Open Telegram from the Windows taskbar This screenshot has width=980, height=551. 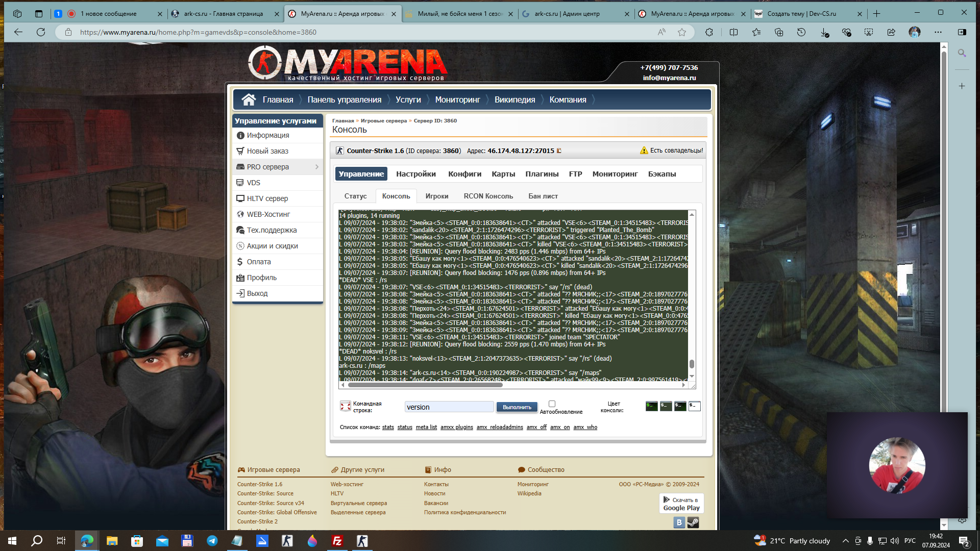(x=212, y=541)
